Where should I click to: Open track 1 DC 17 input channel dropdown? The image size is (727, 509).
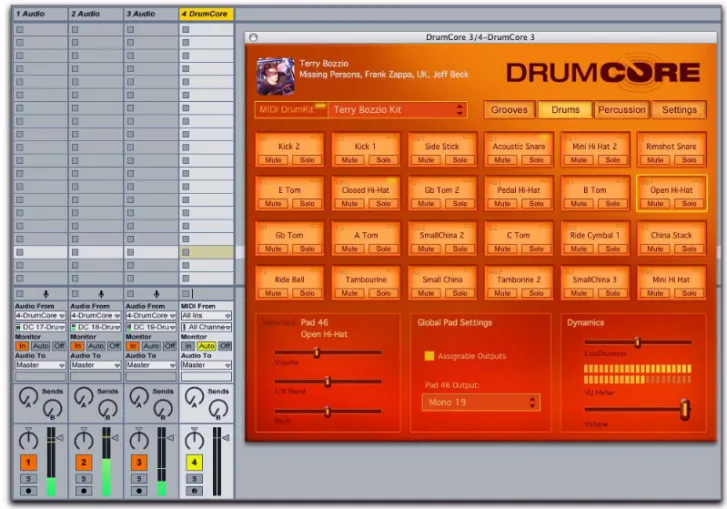[x=40, y=327]
